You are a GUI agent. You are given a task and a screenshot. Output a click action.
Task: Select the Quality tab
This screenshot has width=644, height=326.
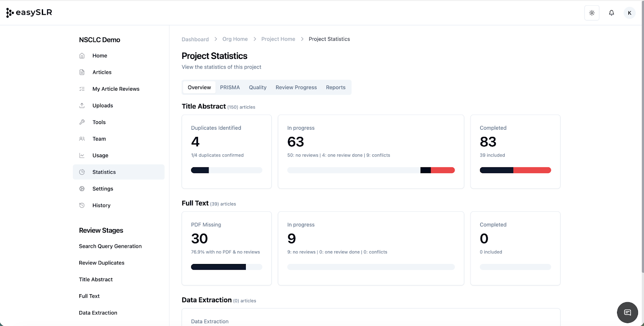coord(258,87)
